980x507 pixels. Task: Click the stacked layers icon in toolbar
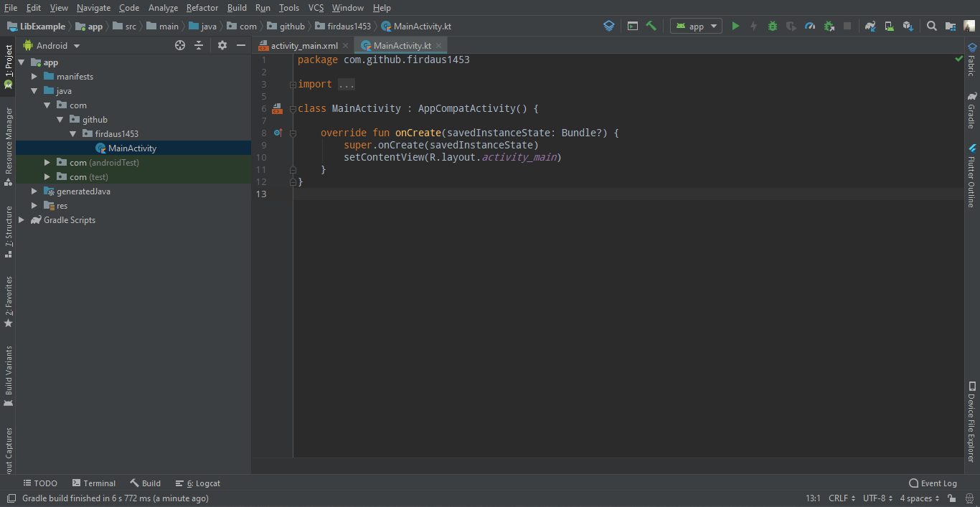click(x=608, y=26)
